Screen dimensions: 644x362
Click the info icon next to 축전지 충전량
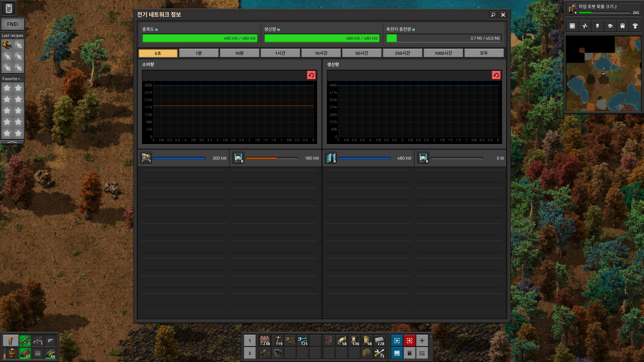click(414, 30)
